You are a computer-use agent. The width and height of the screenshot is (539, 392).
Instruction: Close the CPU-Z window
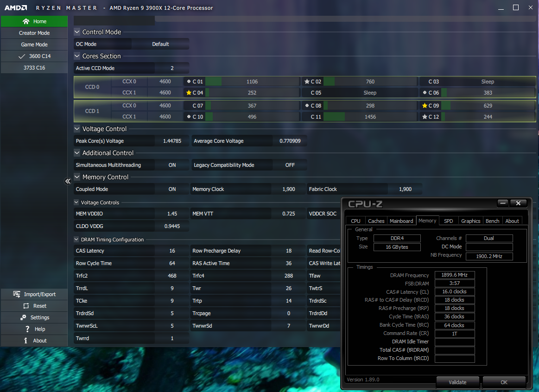(518, 203)
